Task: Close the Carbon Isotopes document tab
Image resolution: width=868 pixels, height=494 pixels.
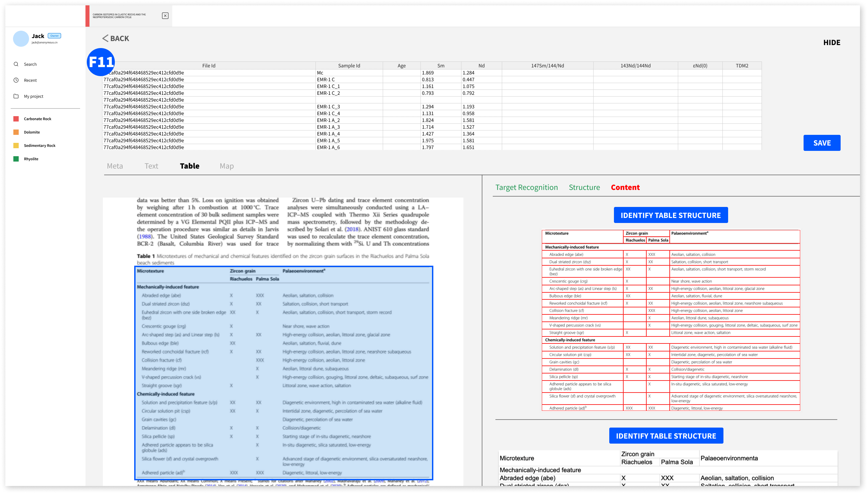Action: [x=165, y=16]
